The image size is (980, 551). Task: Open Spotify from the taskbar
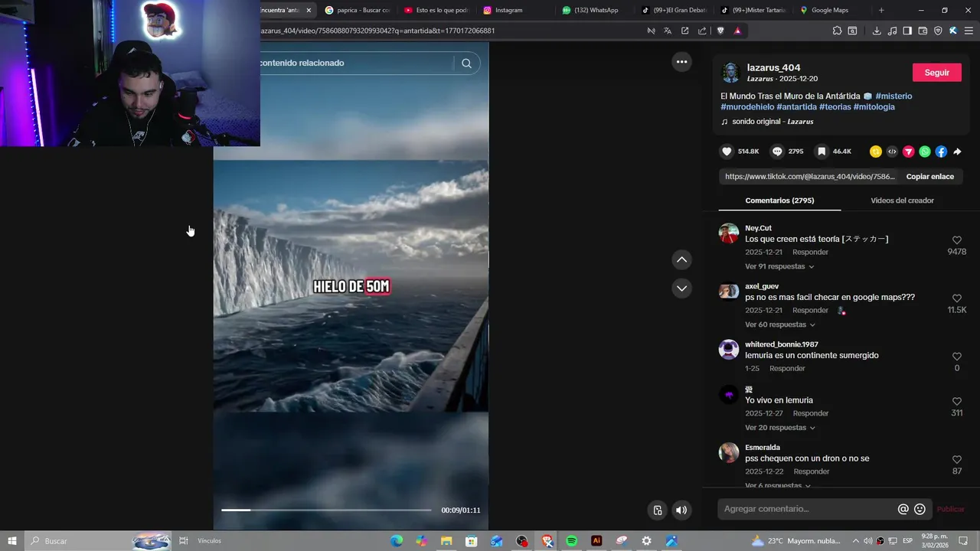(x=571, y=541)
